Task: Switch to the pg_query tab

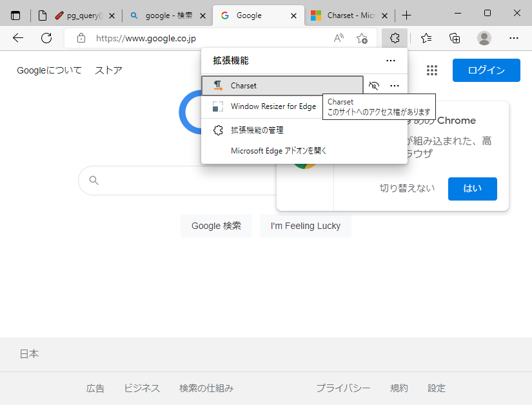Action: click(79, 15)
